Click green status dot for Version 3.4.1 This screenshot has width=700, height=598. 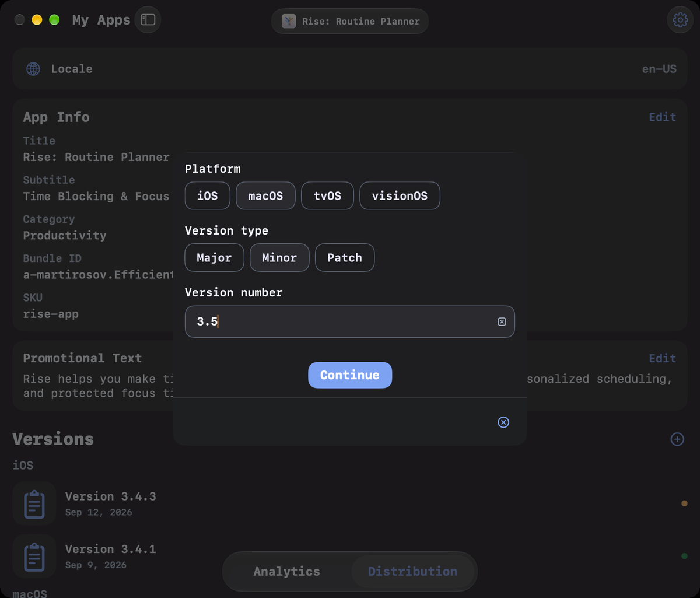point(684,556)
